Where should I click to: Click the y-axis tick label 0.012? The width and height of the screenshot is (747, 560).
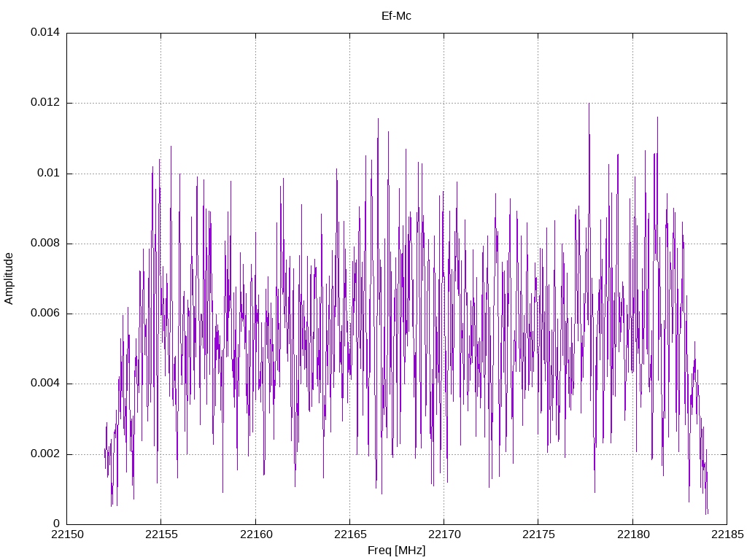point(45,102)
